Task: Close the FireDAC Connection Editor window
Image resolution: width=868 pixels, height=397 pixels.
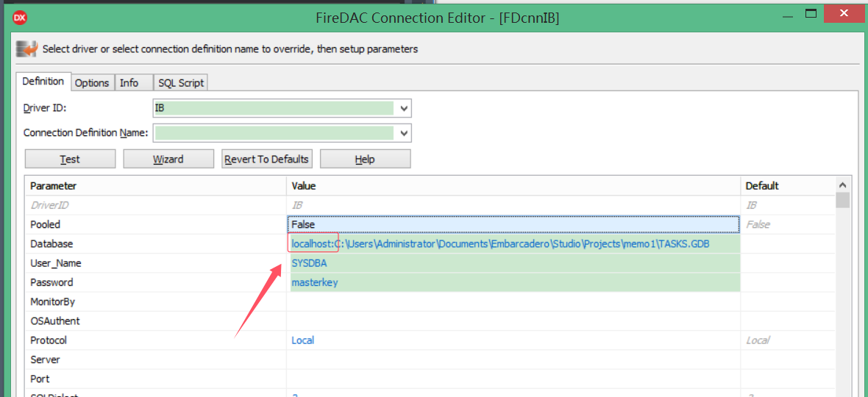Action: pos(845,13)
